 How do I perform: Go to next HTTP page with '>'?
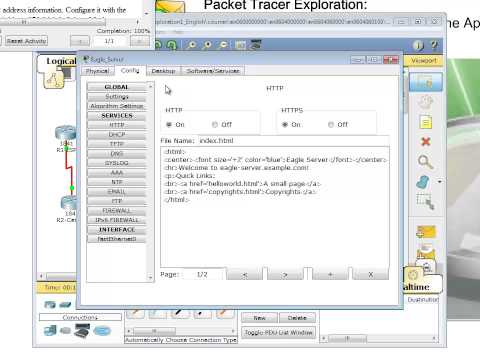[285, 275]
